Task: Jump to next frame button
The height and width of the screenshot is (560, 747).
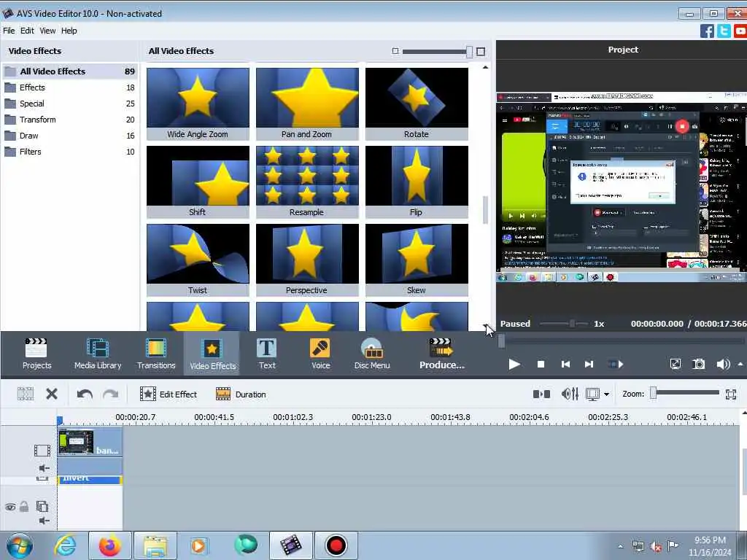Action: [589, 365]
